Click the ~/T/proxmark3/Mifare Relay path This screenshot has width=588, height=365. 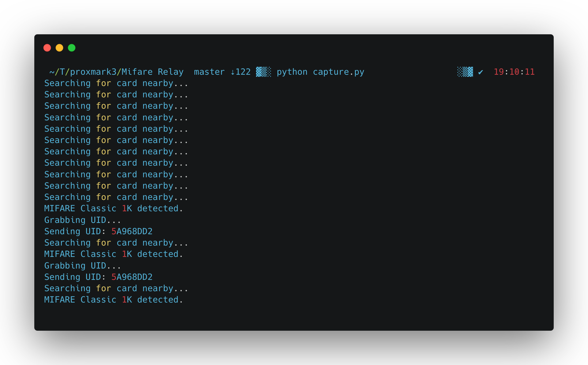[x=116, y=72]
